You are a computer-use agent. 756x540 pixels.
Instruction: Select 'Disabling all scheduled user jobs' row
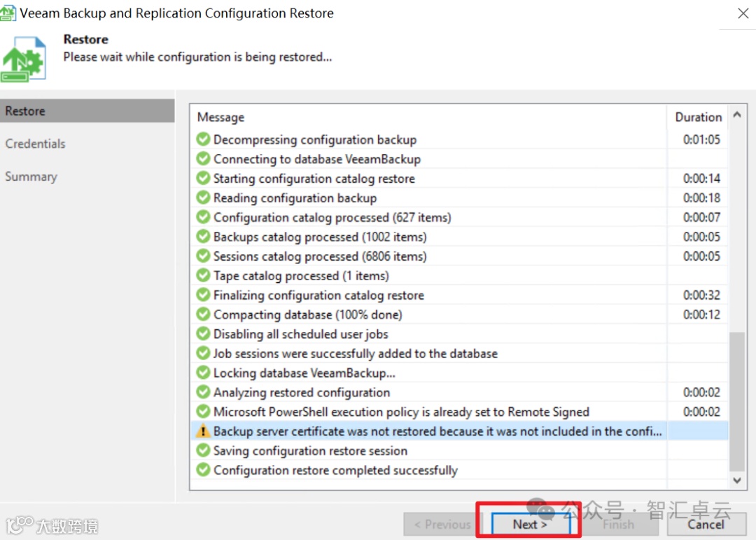tap(459, 334)
